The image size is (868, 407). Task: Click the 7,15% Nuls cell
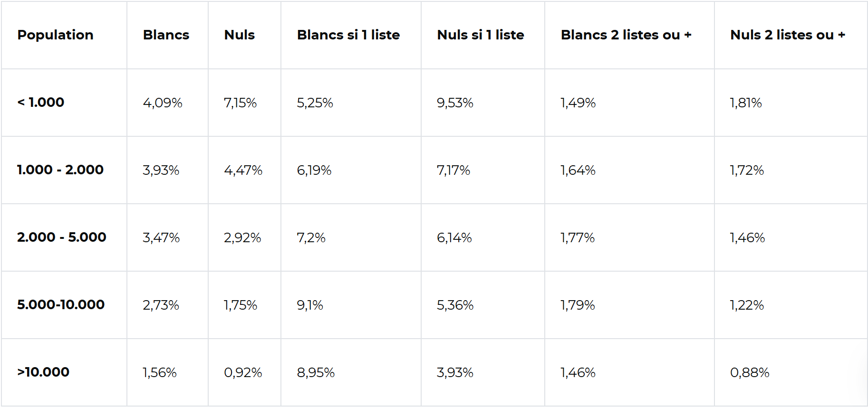click(x=240, y=103)
